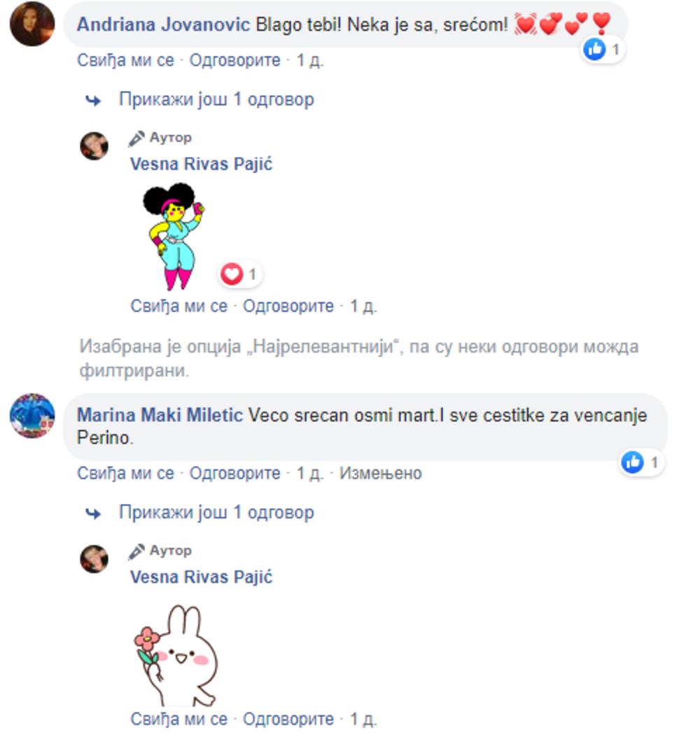View edit history via Измењено link
Image resolution: width=700 pixels, height=739 pixels.
380,473
